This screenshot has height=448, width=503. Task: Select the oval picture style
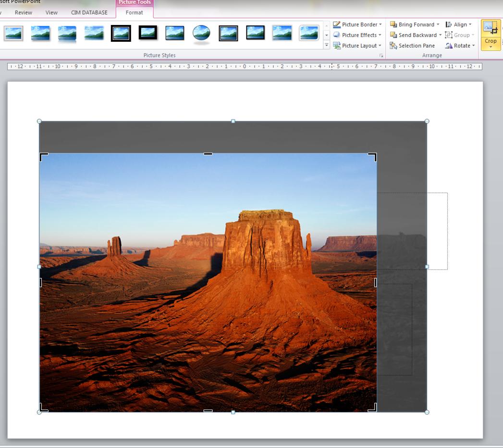tap(201, 33)
